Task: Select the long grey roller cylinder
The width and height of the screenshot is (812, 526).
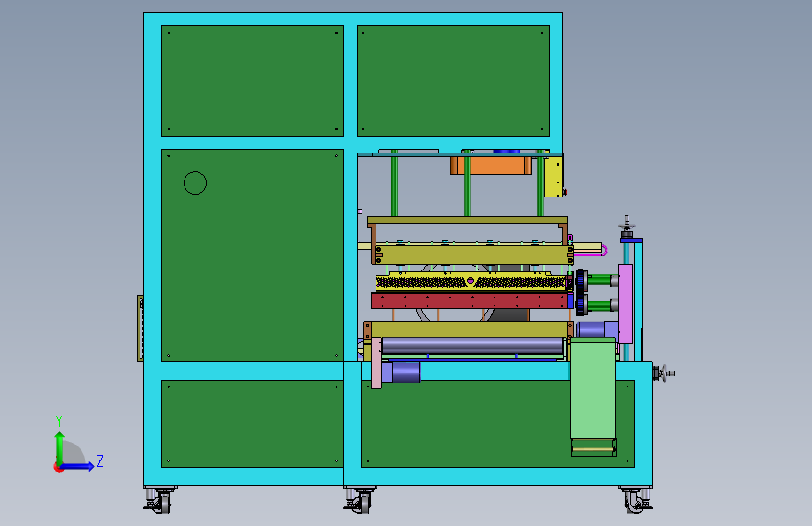Action: 472,346
